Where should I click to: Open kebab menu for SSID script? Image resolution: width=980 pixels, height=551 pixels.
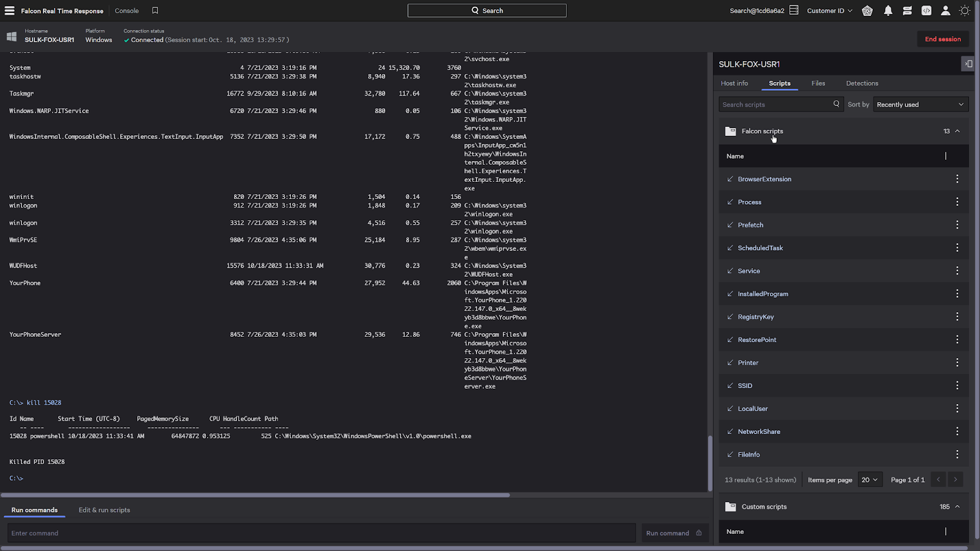click(957, 386)
